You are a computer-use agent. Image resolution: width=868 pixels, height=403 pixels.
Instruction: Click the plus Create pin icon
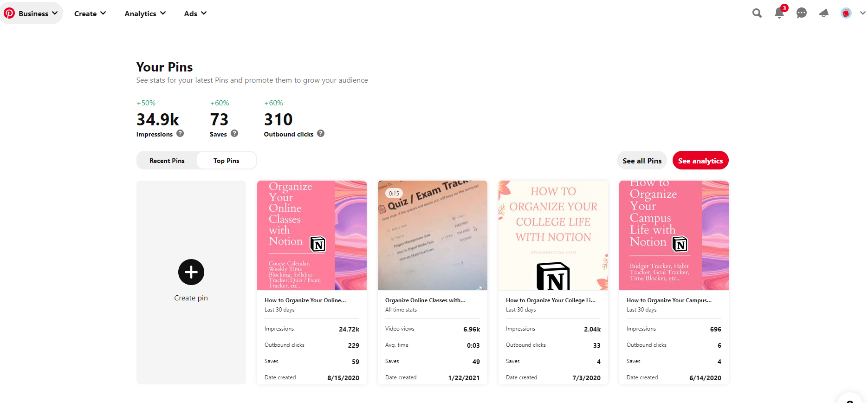[191, 272]
